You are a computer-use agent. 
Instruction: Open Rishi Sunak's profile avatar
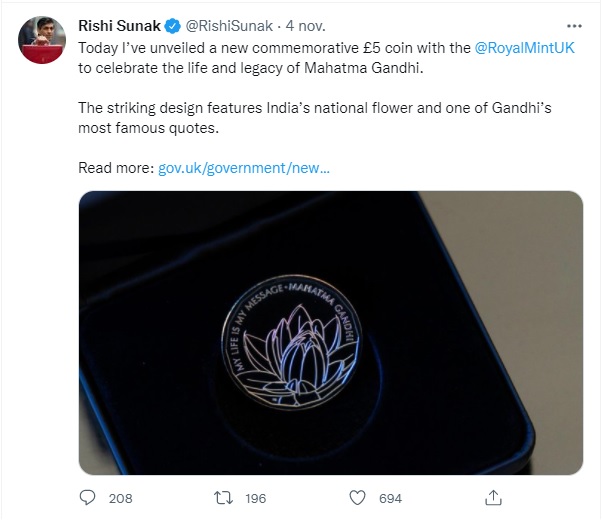(x=41, y=36)
